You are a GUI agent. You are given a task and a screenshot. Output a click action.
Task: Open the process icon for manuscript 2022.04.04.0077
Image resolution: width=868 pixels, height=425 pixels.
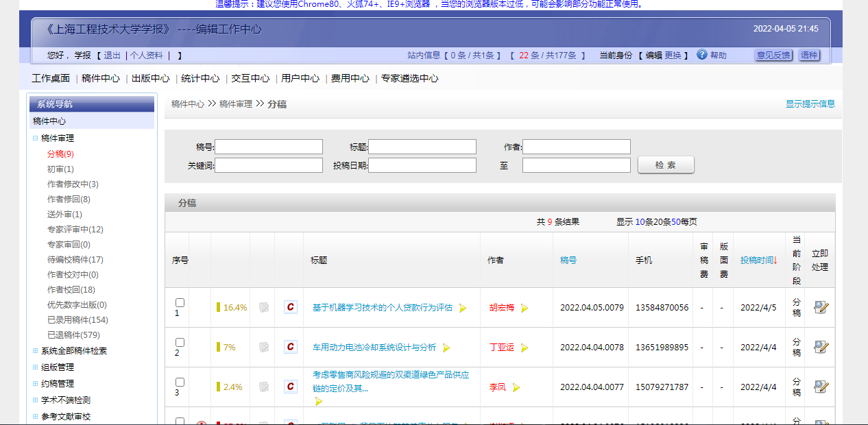(820, 387)
